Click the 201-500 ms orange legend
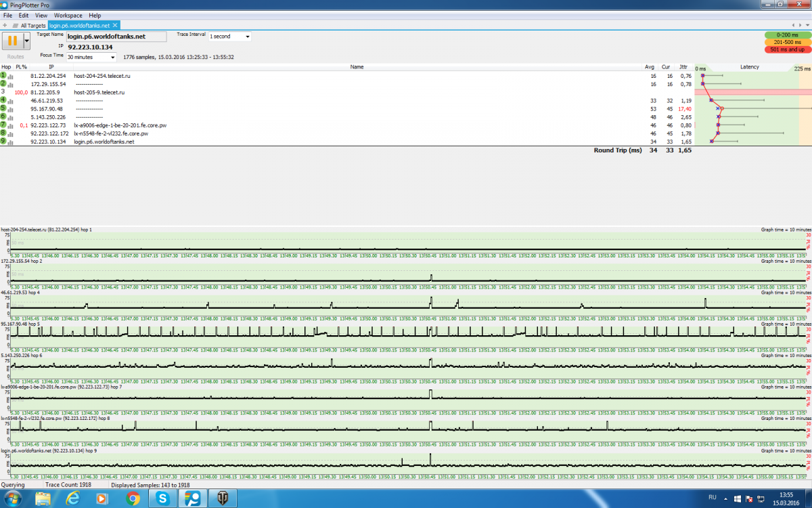Screen dimensions: 812x508 coord(788,42)
